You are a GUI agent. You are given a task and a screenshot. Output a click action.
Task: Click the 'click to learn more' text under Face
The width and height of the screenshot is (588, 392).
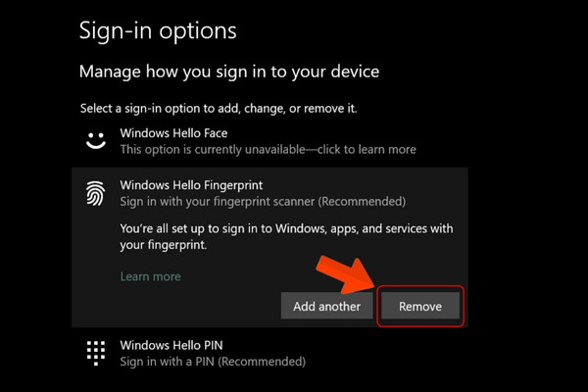[x=367, y=150]
